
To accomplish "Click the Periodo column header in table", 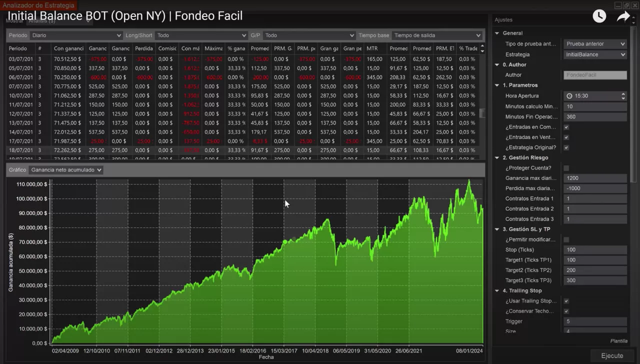I will pos(19,48).
